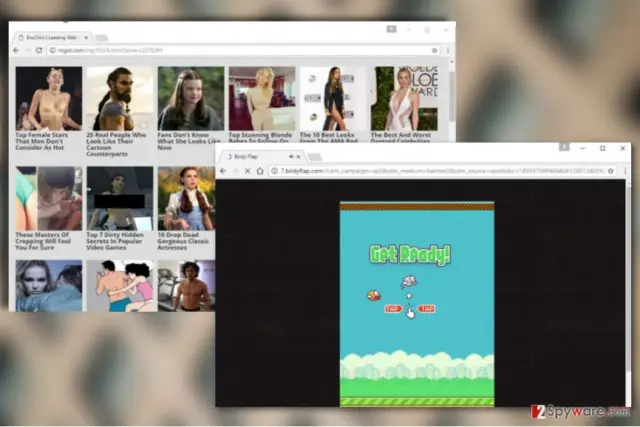Open a new tab in the rear browser window
Viewport: 640px width, 427px height.
click(101, 38)
